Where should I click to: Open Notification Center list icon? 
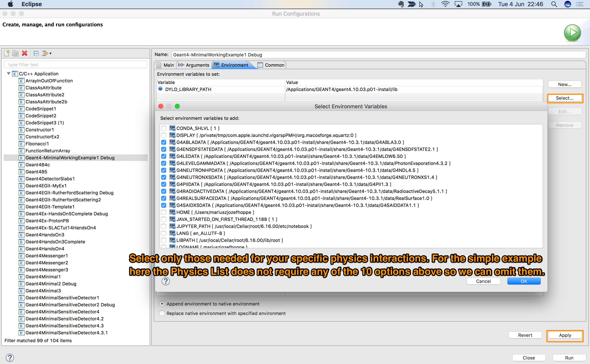580,4
